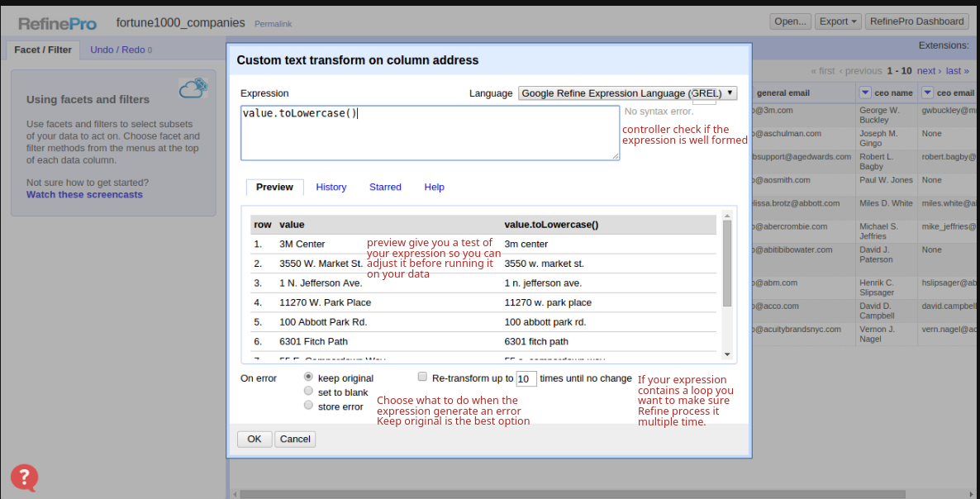
Task: Click the preview value 11270 W. Park Place
Action: tap(325, 302)
